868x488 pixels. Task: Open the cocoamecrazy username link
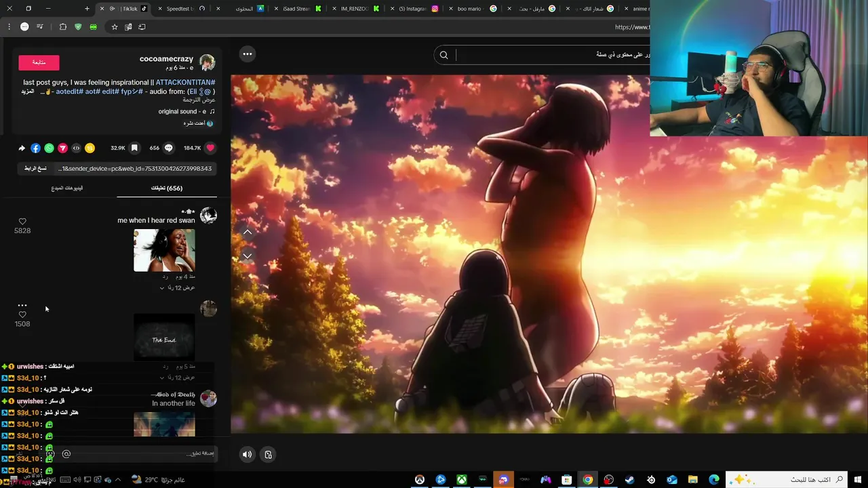[x=166, y=59]
